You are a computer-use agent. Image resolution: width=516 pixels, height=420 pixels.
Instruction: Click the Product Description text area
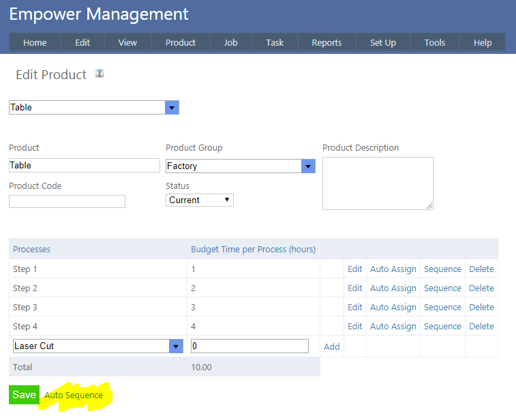tap(377, 183)
